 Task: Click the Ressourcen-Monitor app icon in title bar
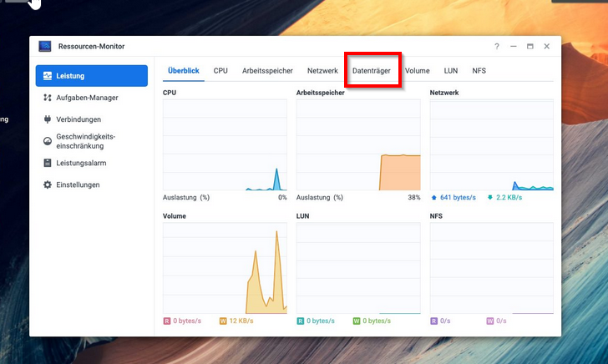(x=45, y=46)
